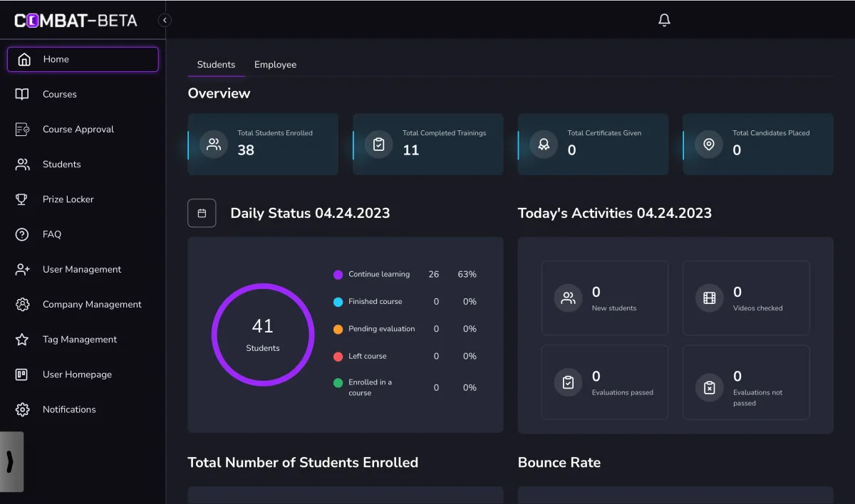Click the Total Number of Students Enrolled heading

coord(303,462)
